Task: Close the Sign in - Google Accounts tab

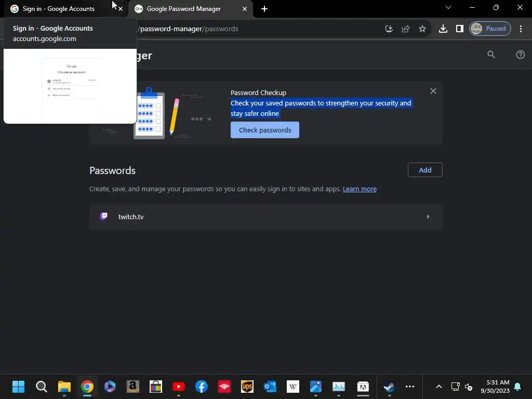Action: (x=121, y=9)
